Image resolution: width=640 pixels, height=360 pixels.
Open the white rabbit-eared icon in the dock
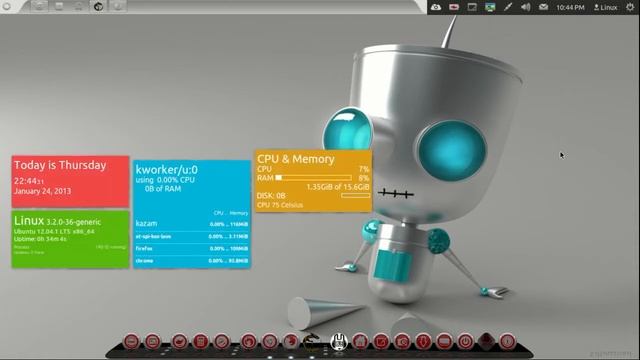click(339, 342)
